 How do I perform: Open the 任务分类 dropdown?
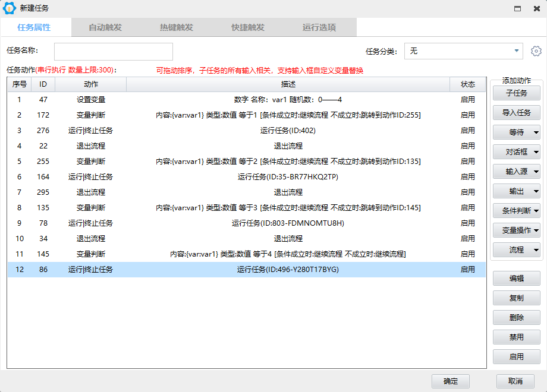click(x=516, y=51)
